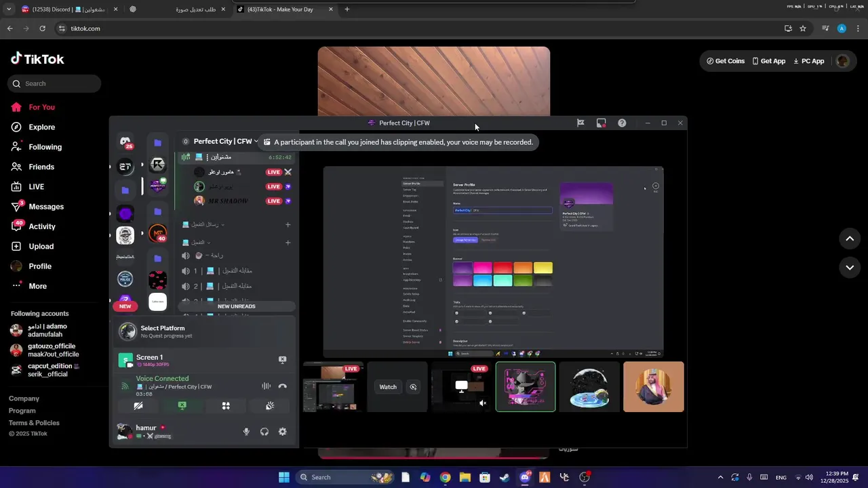This screenshot has width=868, height=488.
Task: Unmute the muted live stream tile
Action: 483,403
